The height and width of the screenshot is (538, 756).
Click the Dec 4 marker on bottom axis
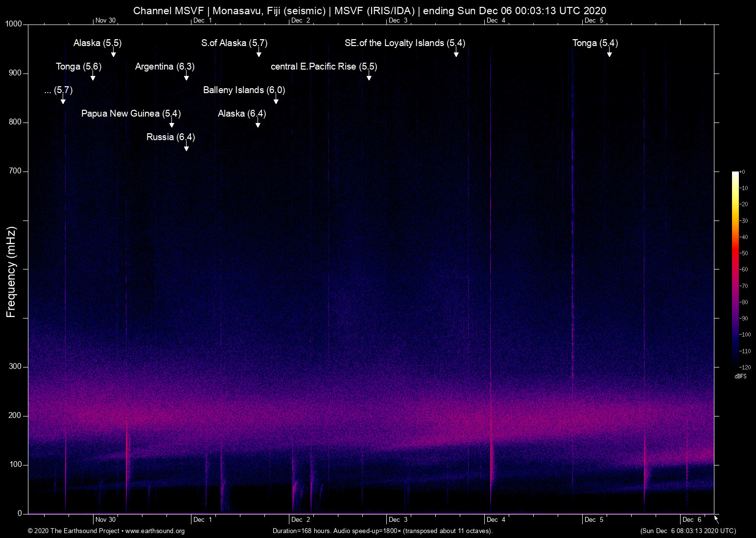(496, 519)
